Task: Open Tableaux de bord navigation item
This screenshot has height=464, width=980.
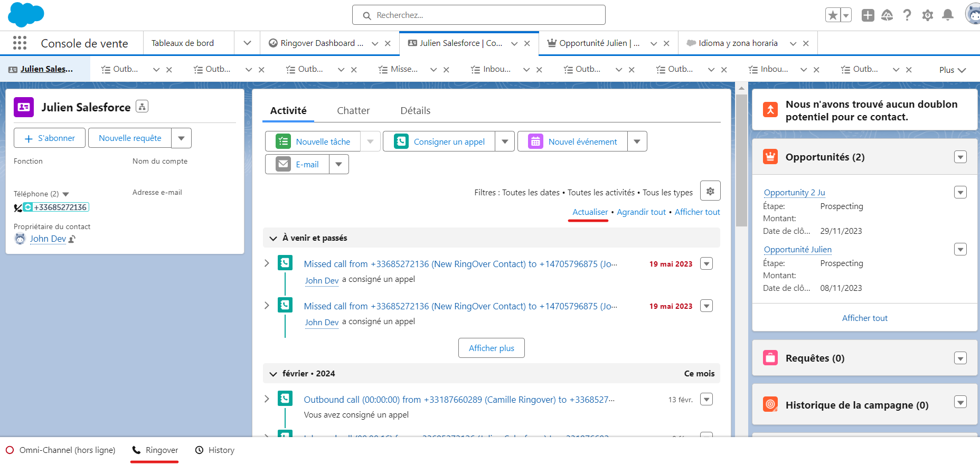Action: pyautogui.click(x=183, y=43)
